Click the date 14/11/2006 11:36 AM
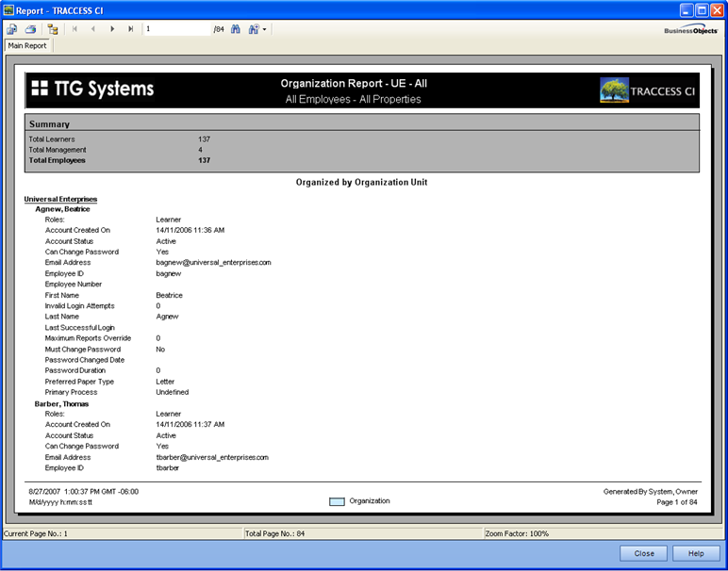Screen dimensions: 728x571 pos(190,230)
